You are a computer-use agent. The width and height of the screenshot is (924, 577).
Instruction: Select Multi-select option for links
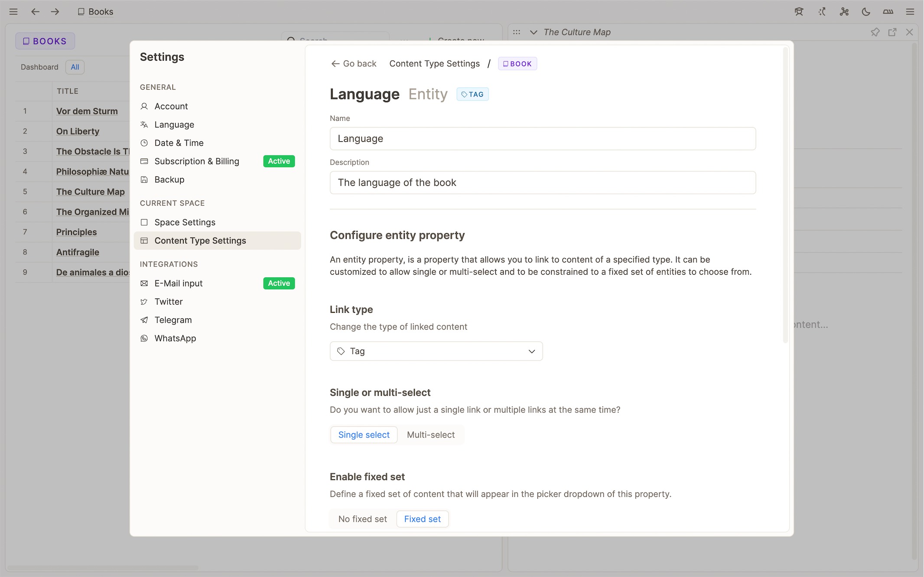click(431, 435)
